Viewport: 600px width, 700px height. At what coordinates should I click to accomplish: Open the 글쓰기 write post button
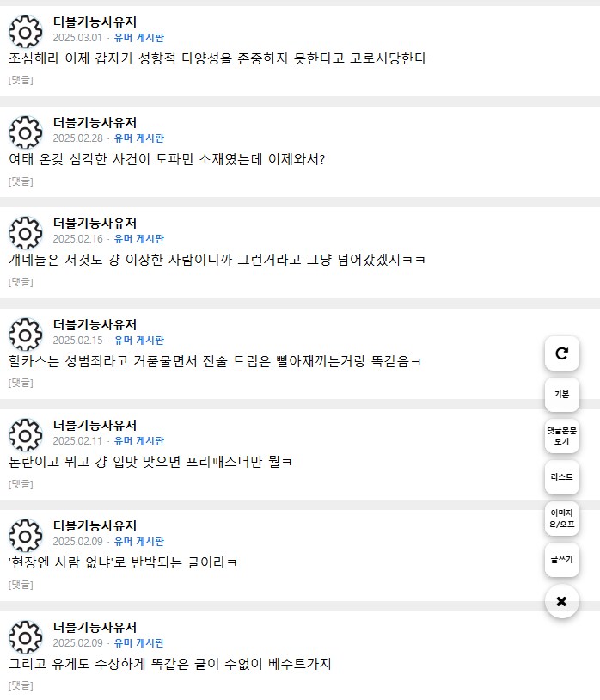tap(561, 560)
